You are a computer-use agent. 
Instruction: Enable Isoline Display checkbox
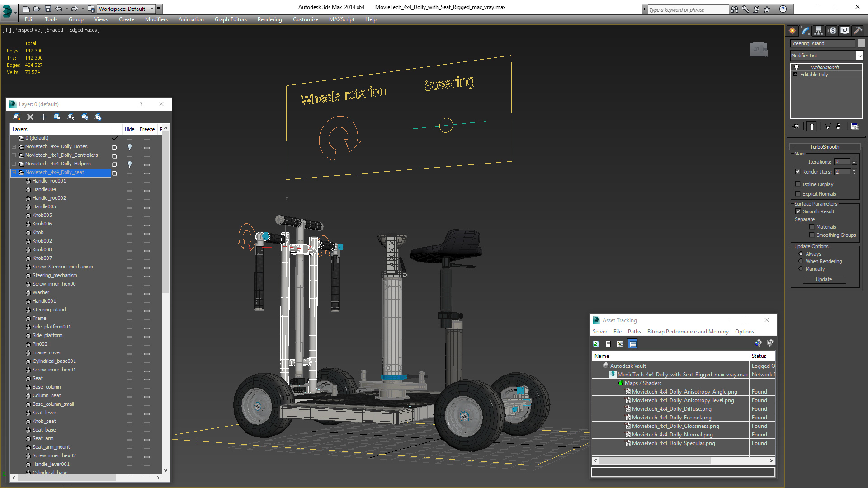[x=798, y=184]
